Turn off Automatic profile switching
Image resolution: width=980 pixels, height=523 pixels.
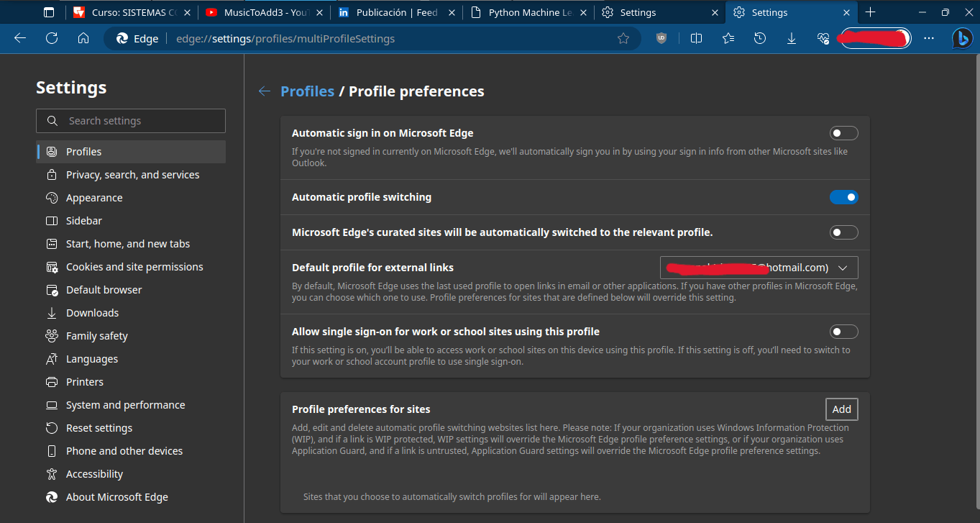point(843,197)
